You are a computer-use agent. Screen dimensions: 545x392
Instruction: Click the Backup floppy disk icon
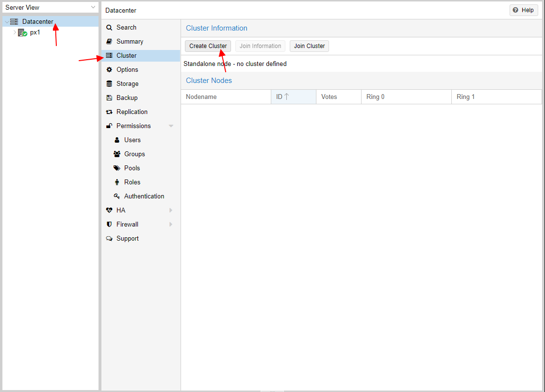pyautogui.click(x=109, y=98)
